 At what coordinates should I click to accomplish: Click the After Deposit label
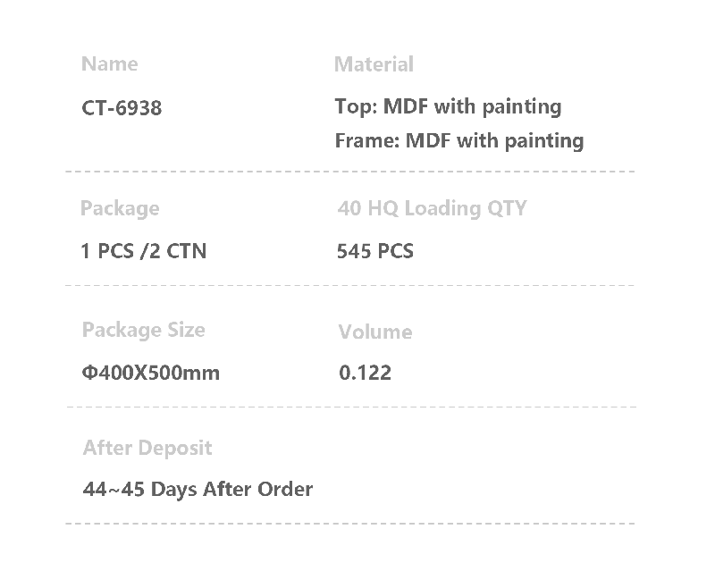tap(147, 448)
